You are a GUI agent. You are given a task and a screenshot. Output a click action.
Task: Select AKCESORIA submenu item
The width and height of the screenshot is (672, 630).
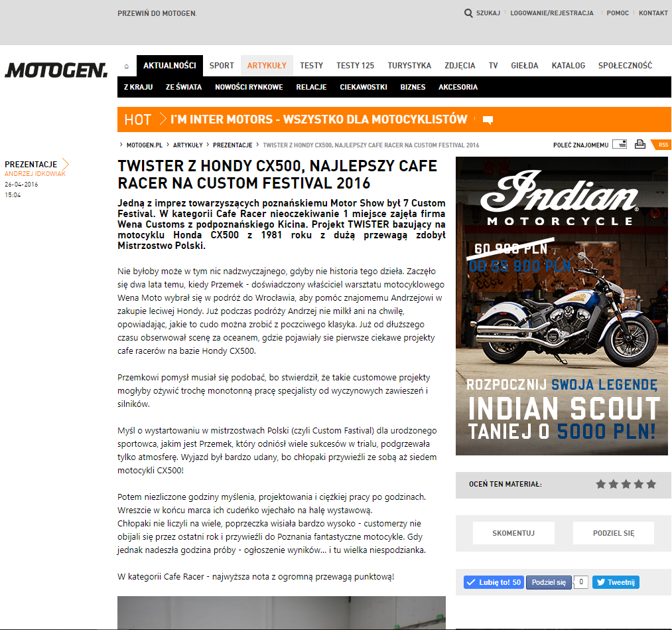pos(458,87)
